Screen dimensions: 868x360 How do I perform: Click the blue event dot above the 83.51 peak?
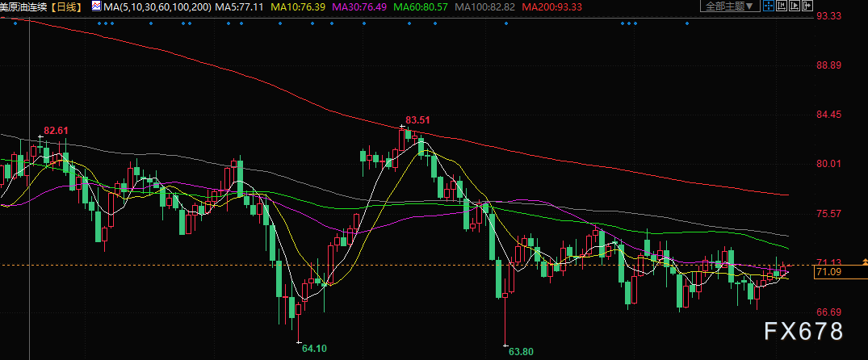[x=409, y=23]
